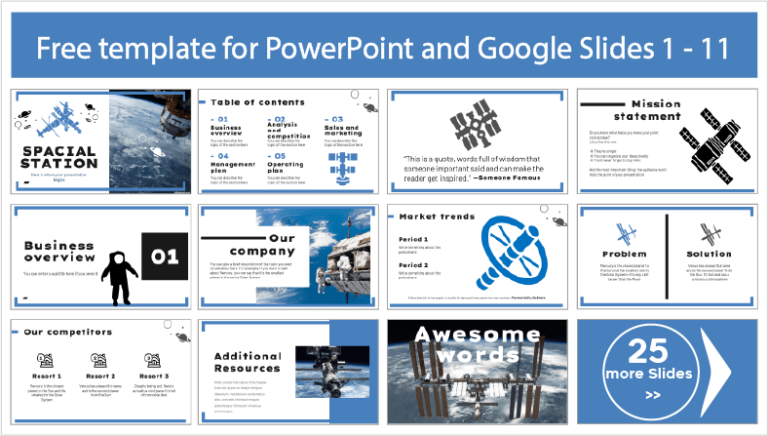Open the Market trends slide thumbnail
Screen dimensions: 768x436
478,257
